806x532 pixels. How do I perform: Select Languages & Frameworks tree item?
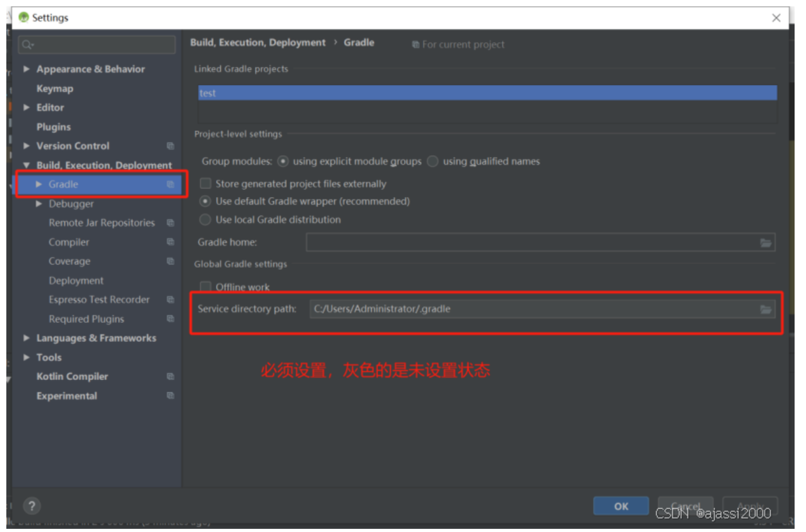(96, 338)
